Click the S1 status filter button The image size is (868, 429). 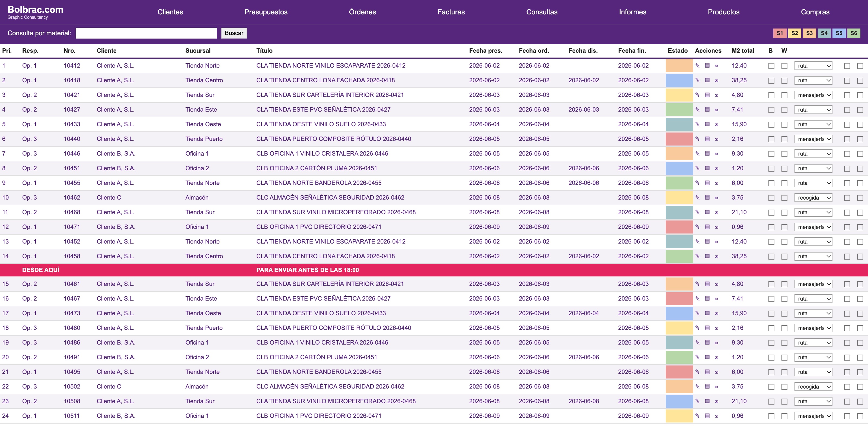780,33
